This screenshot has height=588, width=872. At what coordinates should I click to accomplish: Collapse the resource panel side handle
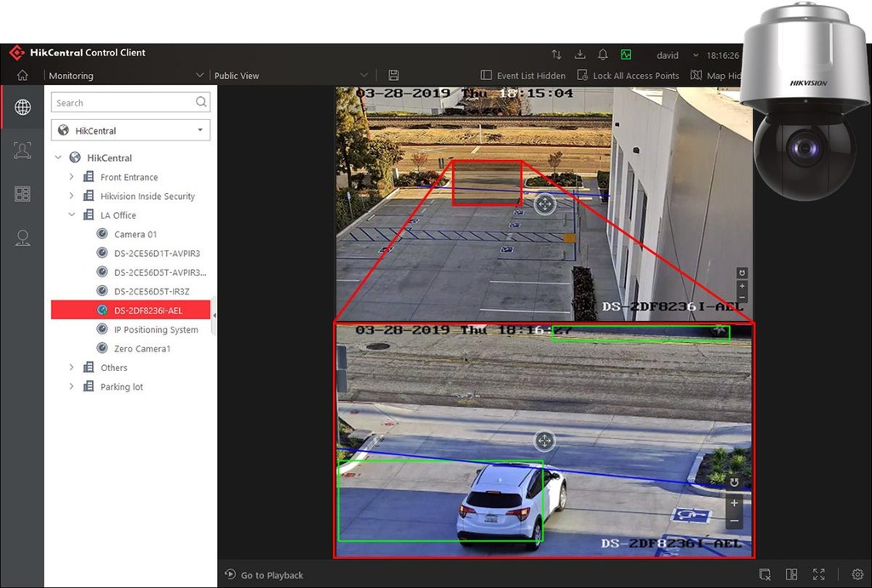click(214, 315)
